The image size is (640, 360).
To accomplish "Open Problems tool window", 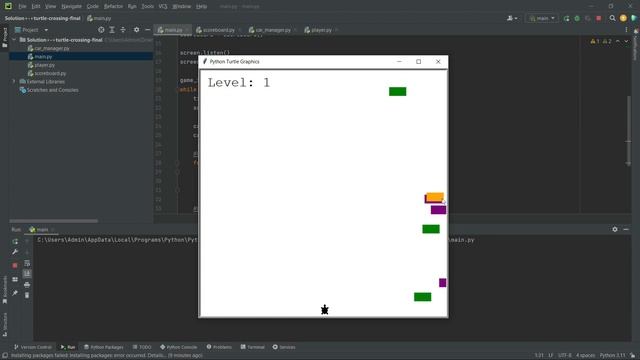I will [x=219, y=347].
